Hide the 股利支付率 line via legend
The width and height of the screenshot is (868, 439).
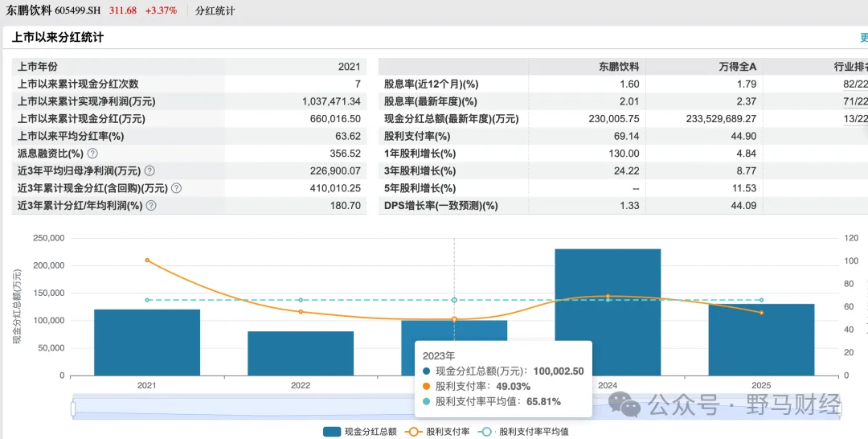tap(438, 432)
